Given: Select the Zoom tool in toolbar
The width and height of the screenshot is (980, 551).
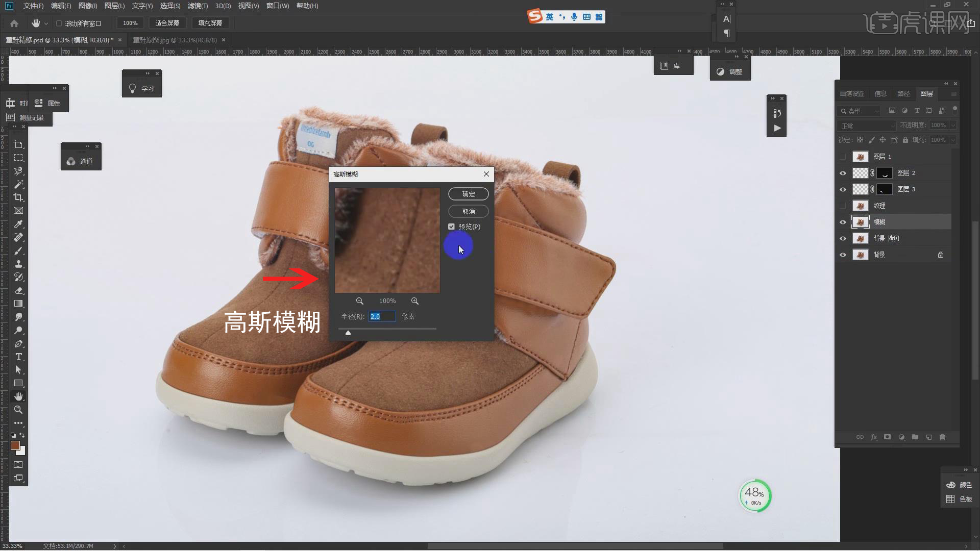Looking at the screenshot, I should pyautogui.click(x=18, y=410).
